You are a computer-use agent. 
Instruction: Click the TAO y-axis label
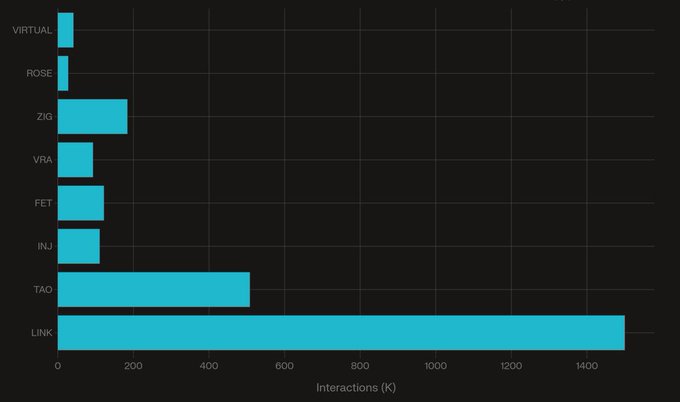[x=42, y=290]
